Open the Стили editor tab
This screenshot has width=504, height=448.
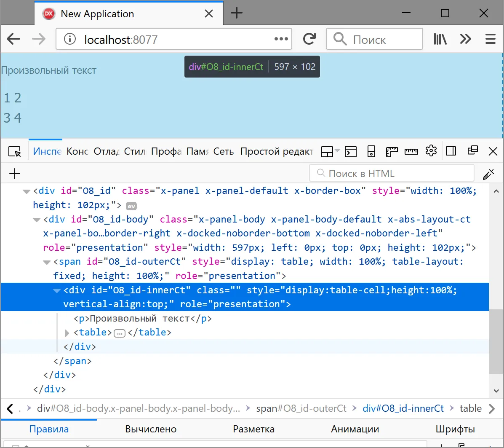click(x=134, y=151)
